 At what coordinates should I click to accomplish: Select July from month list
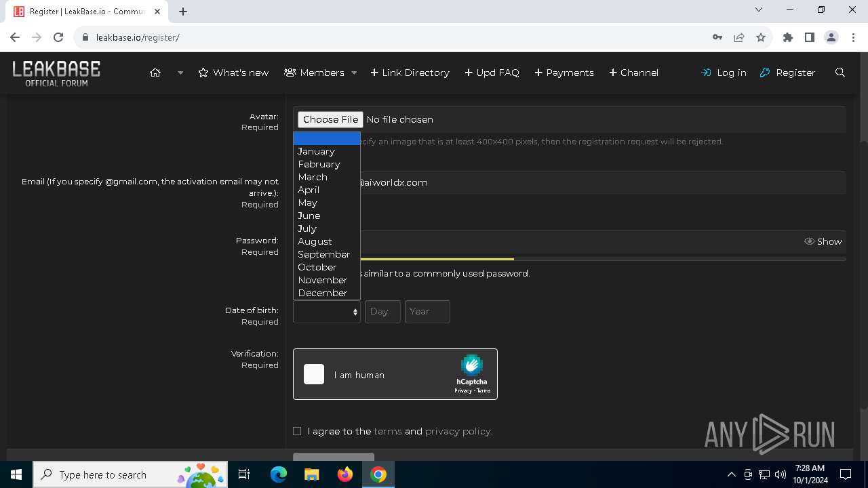pyautogui.click(x=326, y=228)
